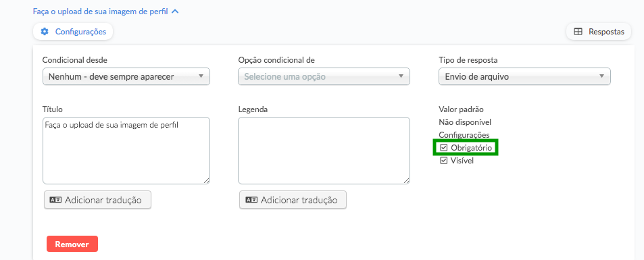This screenshot has height=260, width=644.
Task: Click inside the Título text area
Action: [x=126, y=151]
